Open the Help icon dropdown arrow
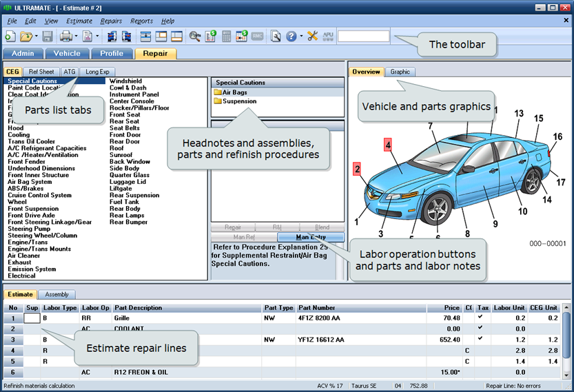This screenshot has width=574, height=392. [x=300, y=36]
